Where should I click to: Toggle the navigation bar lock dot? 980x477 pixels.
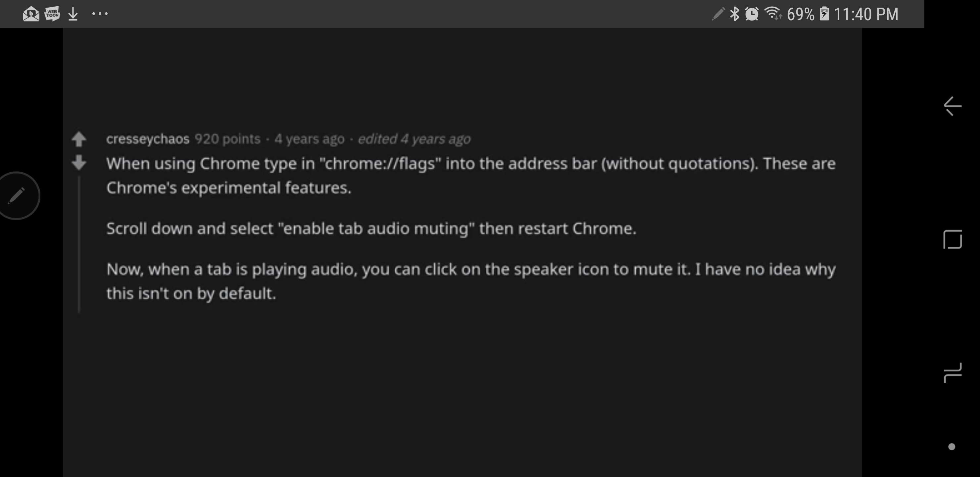coord(952,447)
